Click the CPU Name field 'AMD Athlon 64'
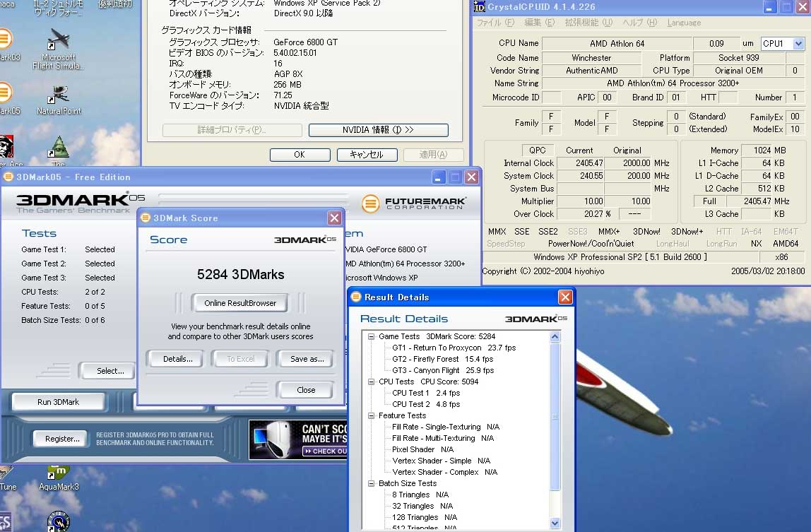 (617, 44)
